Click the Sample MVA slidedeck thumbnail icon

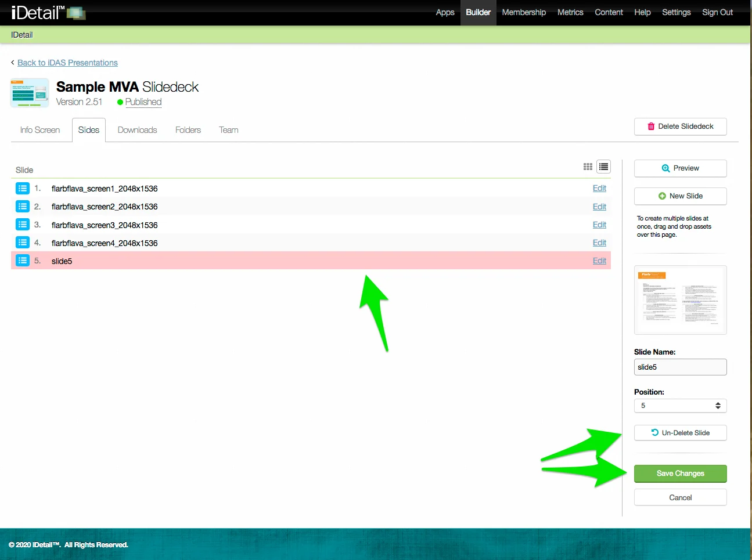[x=30, y=93]
